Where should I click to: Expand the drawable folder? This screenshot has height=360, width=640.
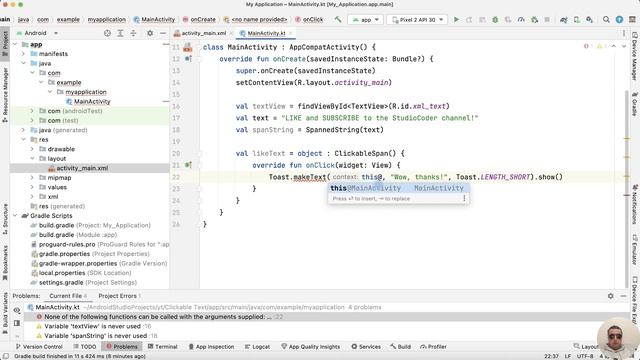tap(32, 149)
